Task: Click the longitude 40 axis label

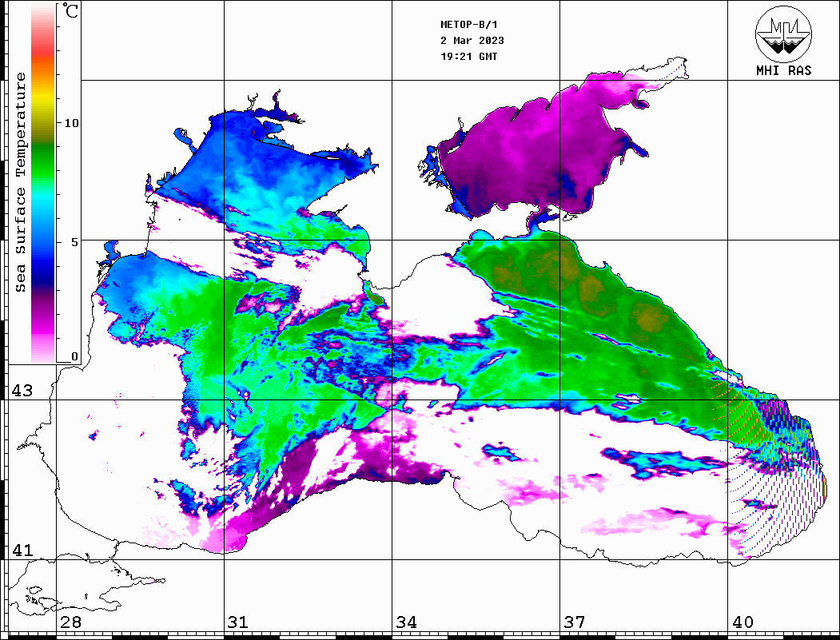Action: pos(742,622)
